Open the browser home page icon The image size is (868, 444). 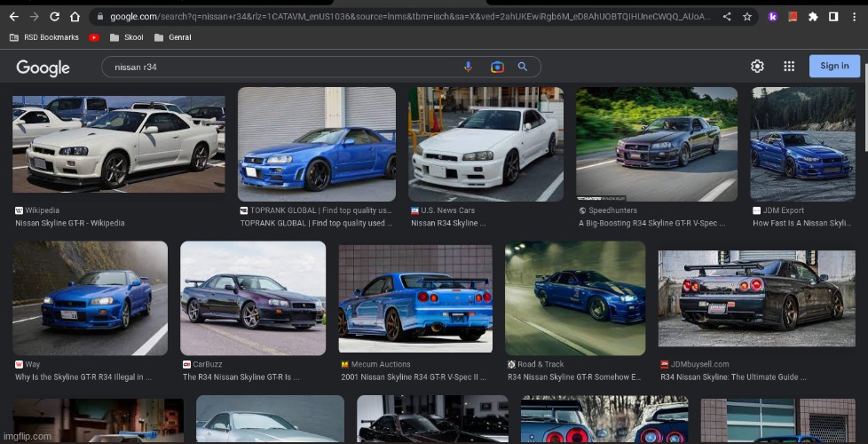point(75,17)
